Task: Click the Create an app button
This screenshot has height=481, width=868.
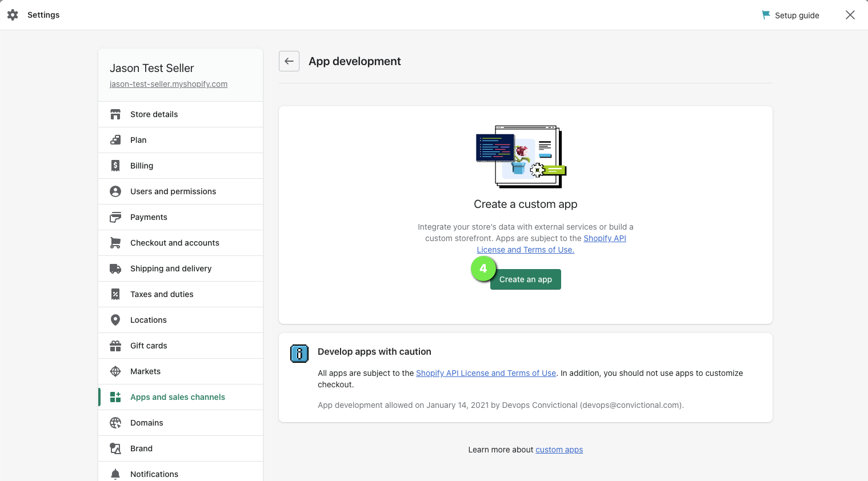Action: pos(526,279)
